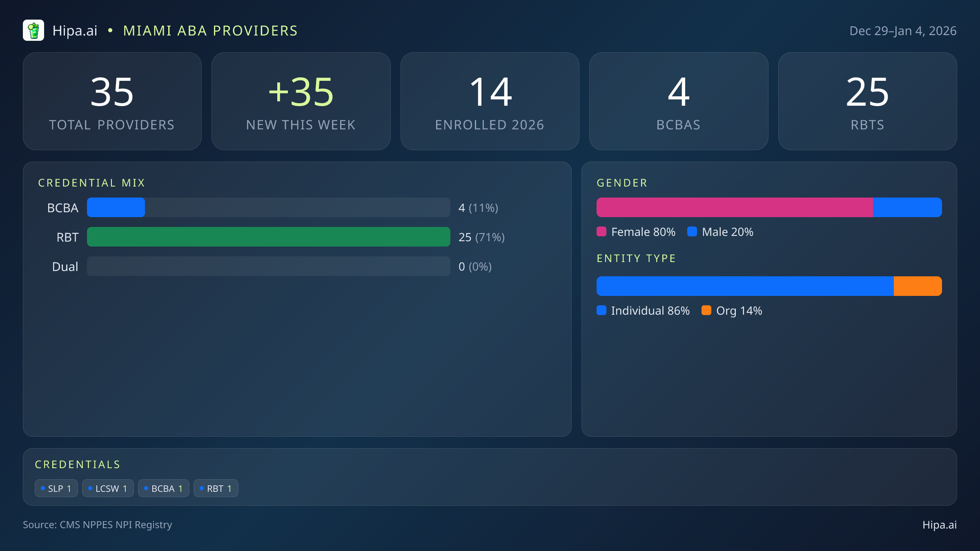980x551 pixels.
Task: Open the Total Providers card
Action: [112, 101]
